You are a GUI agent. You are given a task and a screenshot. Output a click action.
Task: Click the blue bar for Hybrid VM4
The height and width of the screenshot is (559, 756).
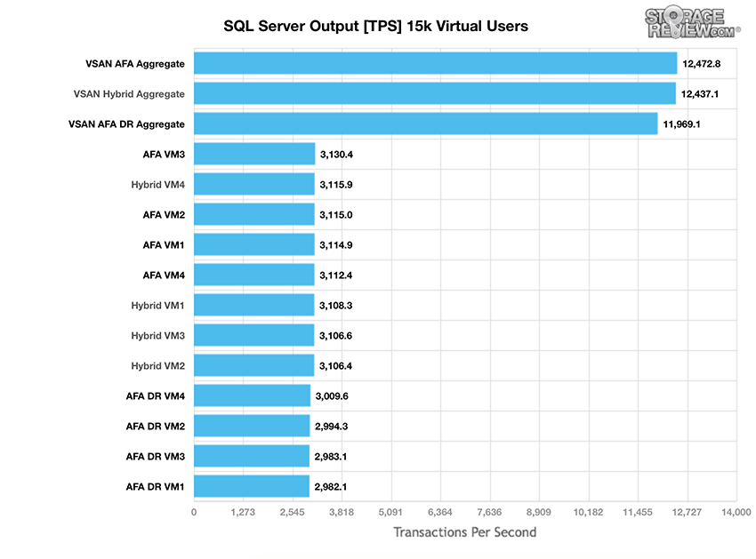coord(254,184)
